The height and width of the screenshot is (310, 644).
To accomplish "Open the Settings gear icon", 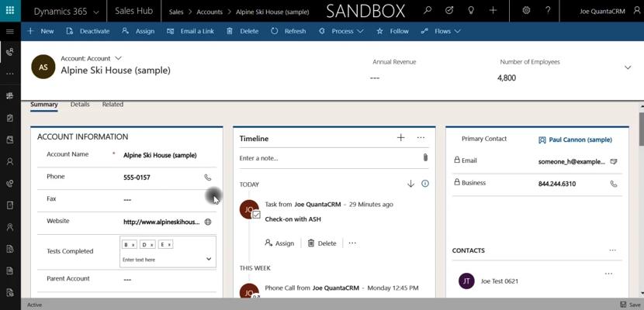I will tap(526, 11).
